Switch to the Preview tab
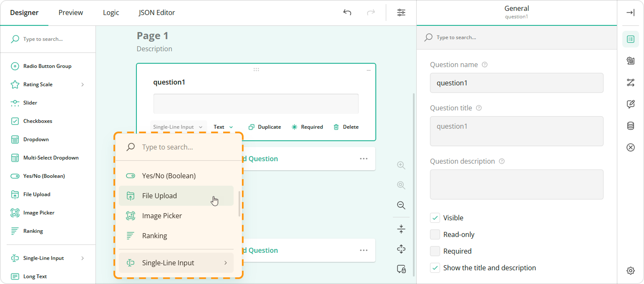Image resolution: width=644 pixels, height=284 pixels. [70, 12]
